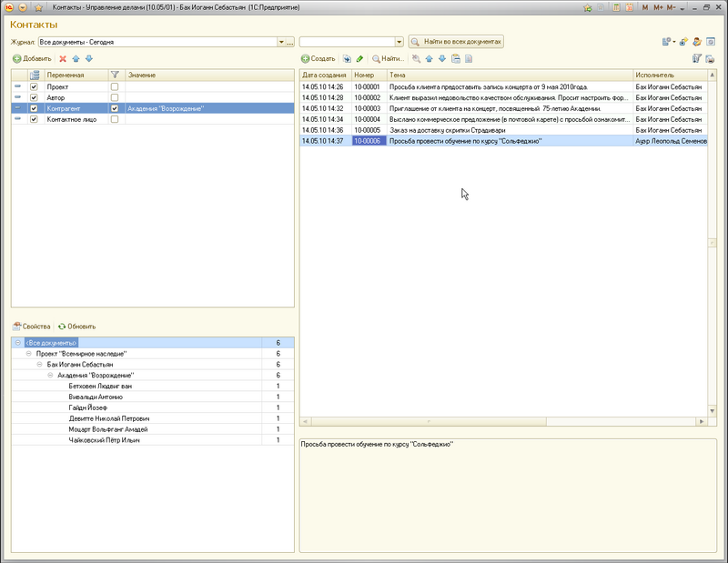Select Бетховен Людвиг ван in the tree
Viewport: 728px width, 563px height.
click(x=100, y=386)
